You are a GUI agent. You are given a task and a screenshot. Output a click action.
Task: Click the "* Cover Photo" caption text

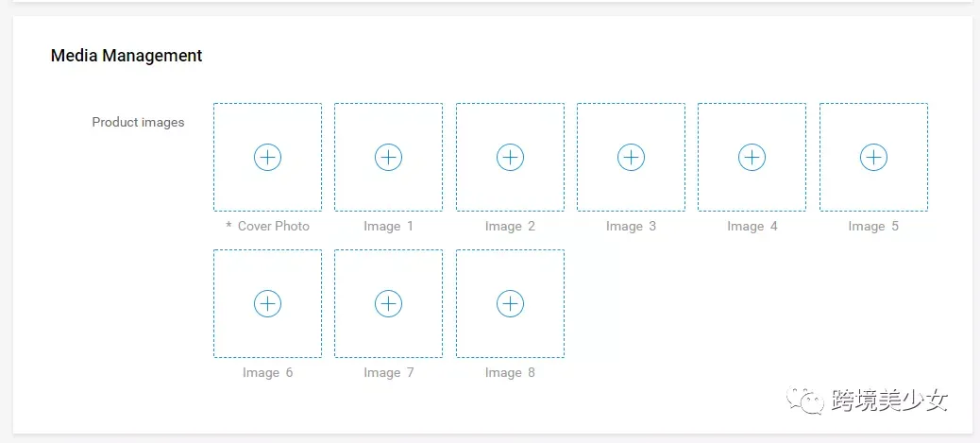pyautogui.click(x=267, y=226)
